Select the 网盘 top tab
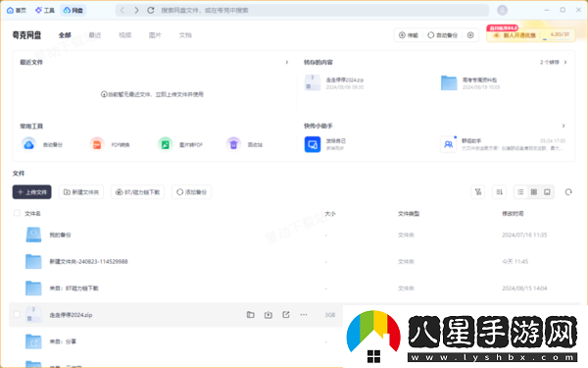 click(73, 10)
